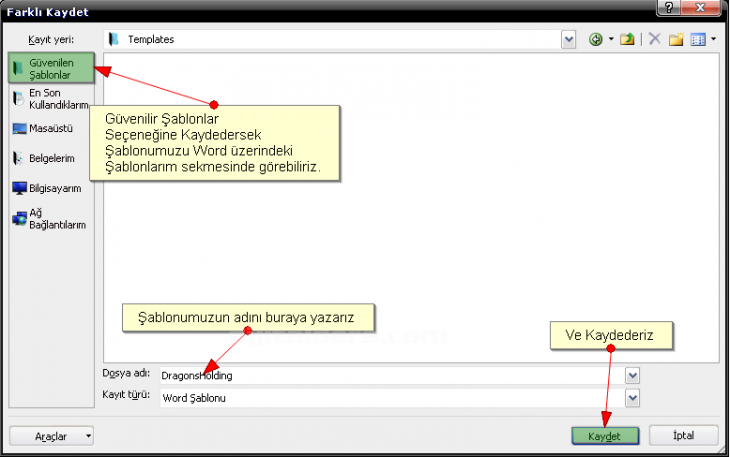The height and width of the screenshot is (457, 730).
Task: Open Belgelerim location
Action: pyautogui.click(x=44, y=158)
